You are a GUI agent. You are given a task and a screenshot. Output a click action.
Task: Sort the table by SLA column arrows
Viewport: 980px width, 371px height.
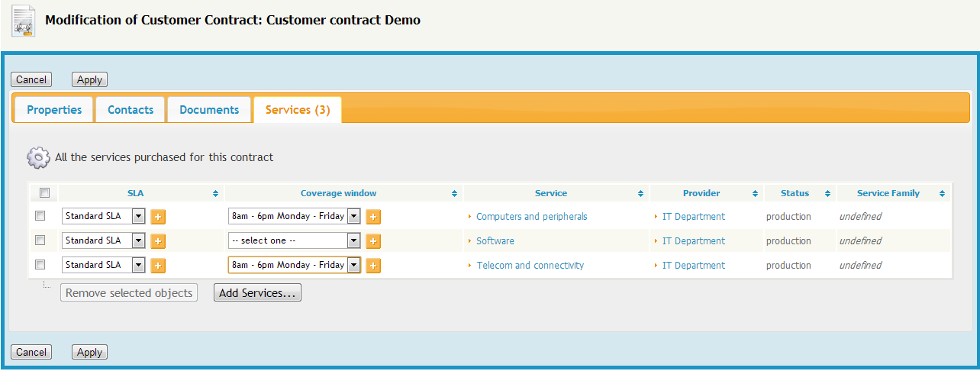coord(215,194)
